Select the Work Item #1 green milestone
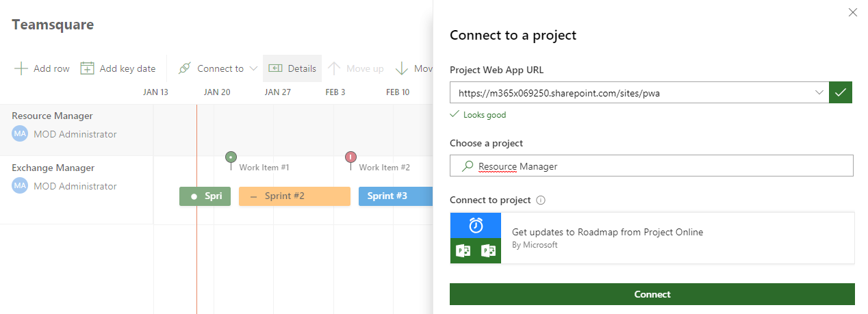 click(x=231, y=157)
